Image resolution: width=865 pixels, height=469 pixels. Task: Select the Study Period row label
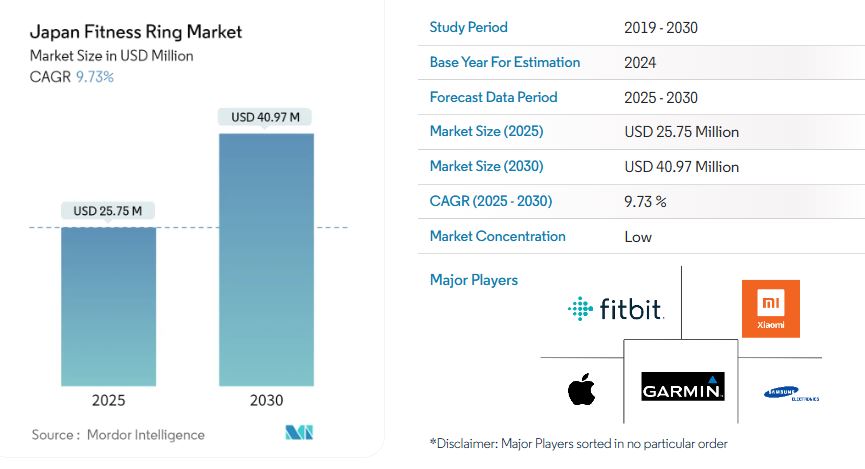point(468,27)
